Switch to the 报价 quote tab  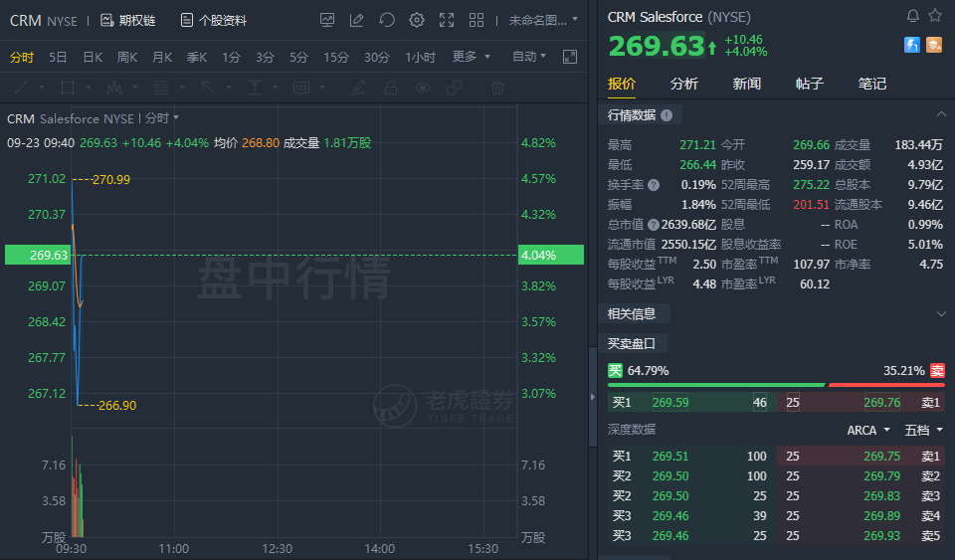point(621,84)
